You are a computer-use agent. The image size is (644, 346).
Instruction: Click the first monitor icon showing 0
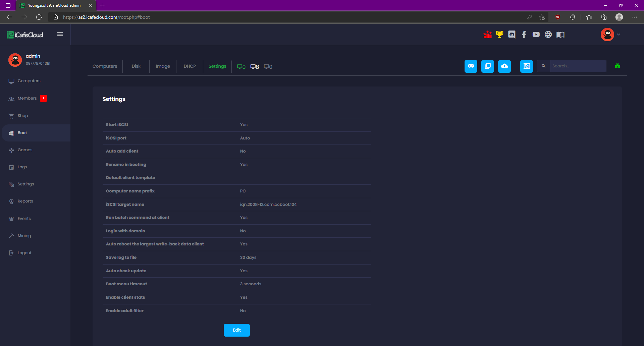(x=241, y=66)
